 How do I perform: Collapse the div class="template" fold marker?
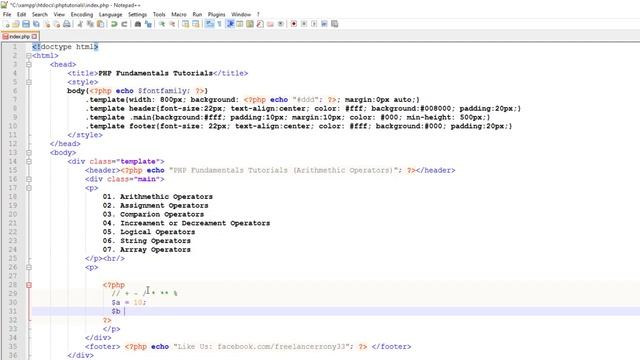click(x=29, y=162)
